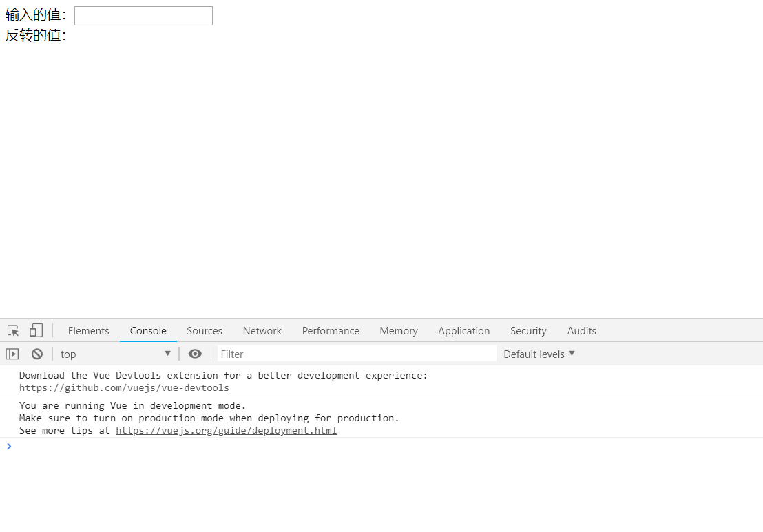The image size is (763, 532).
Task: Expand the Default levels dropdown
Action: pos(539,354)
